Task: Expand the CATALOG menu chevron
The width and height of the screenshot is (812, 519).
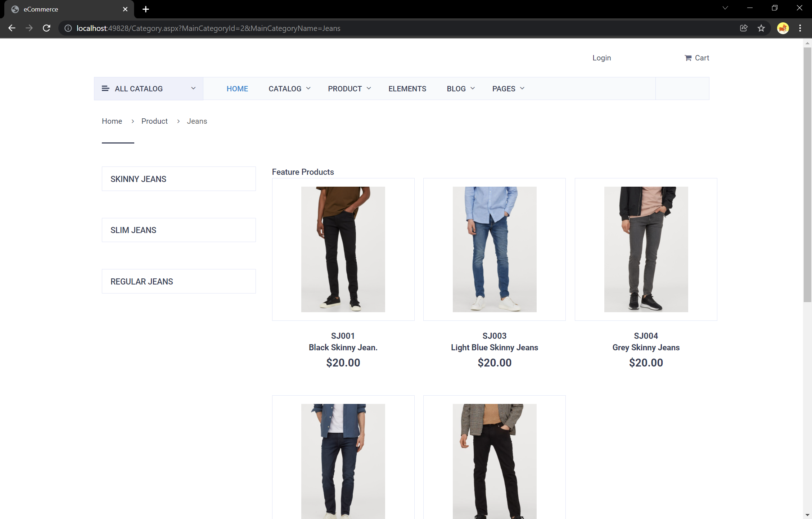Action: [x=308, y=88]
